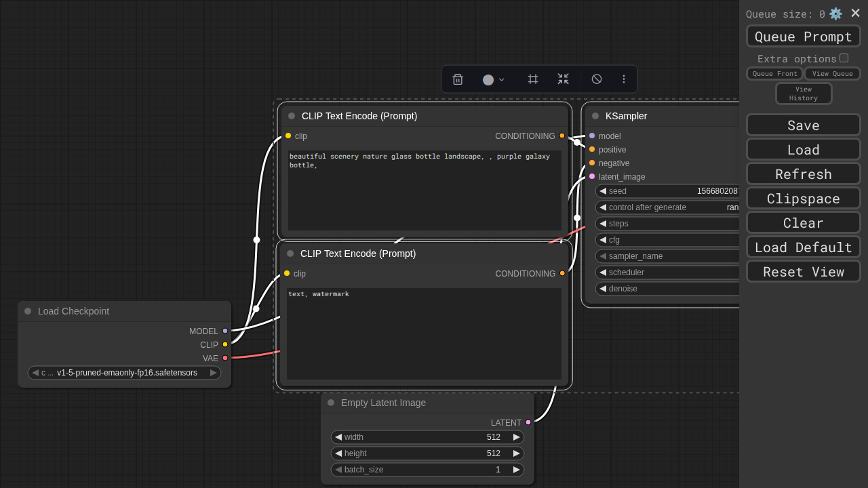This screenshot has width=868, height=488.
Task: Click into the "text, watermark" prompt box
Action: tap(424, 332)
